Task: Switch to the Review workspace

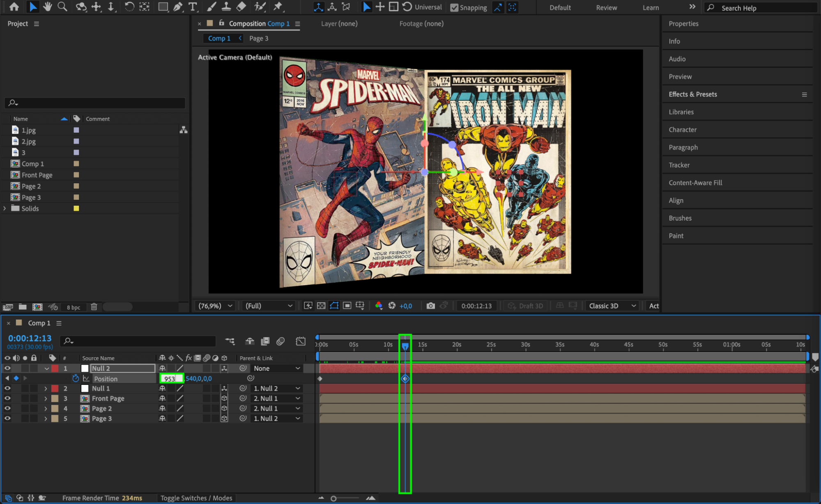Action: [x=606, y=7]
